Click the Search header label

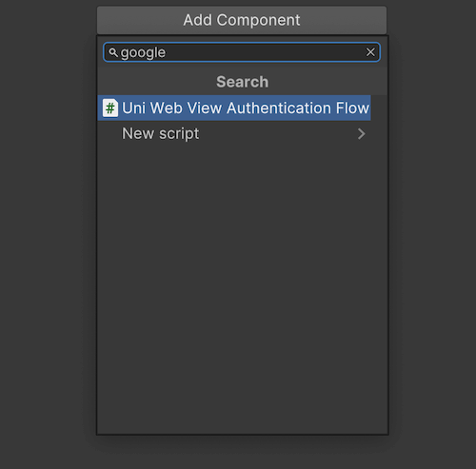(242, 82)
